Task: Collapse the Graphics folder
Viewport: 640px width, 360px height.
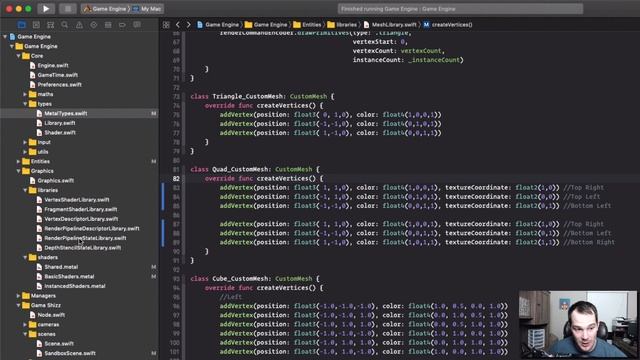Action: pyautogui.click(x=18, y=171)
